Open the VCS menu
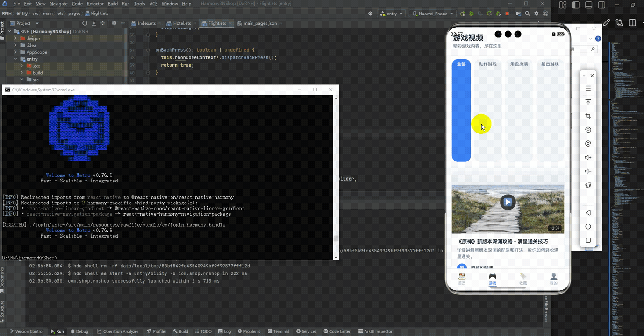The image size is (644, 336). [153, 4]
